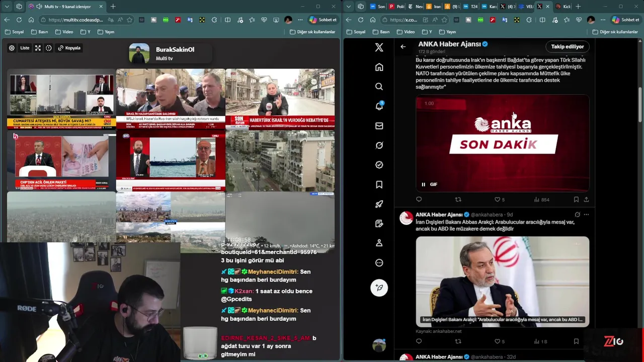Open Sohbet et Copilot in left browser
644x362 pixels.
click(x=323, y=20)
